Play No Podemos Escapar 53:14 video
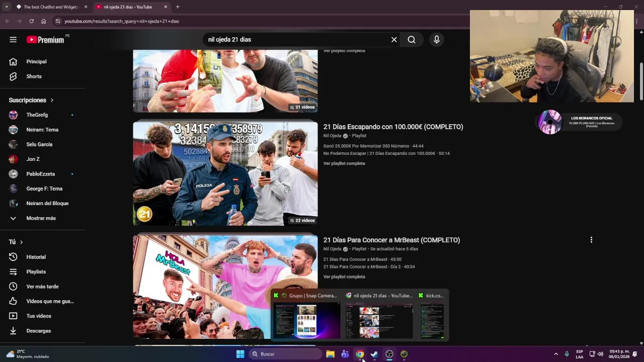 tap(386, 153)
